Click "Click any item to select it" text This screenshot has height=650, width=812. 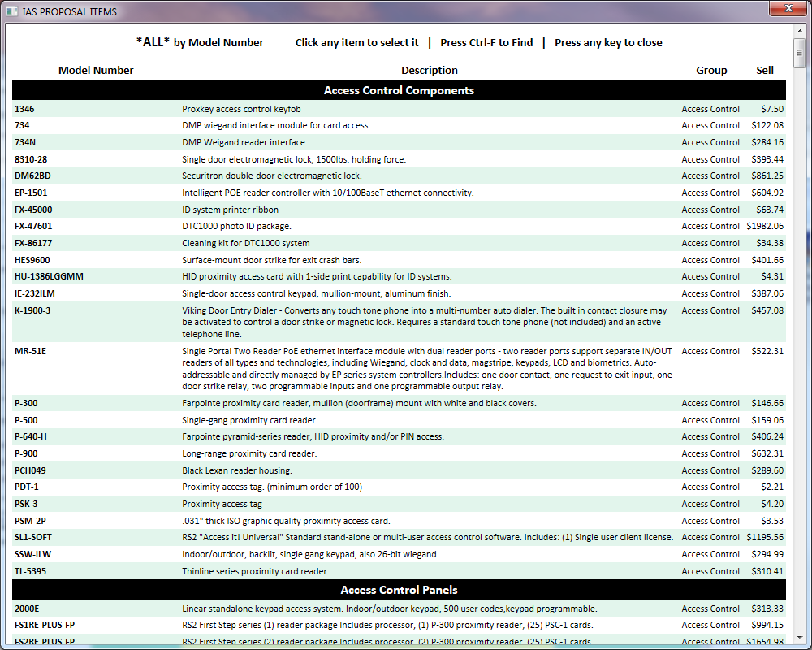(x=356, y=42)
